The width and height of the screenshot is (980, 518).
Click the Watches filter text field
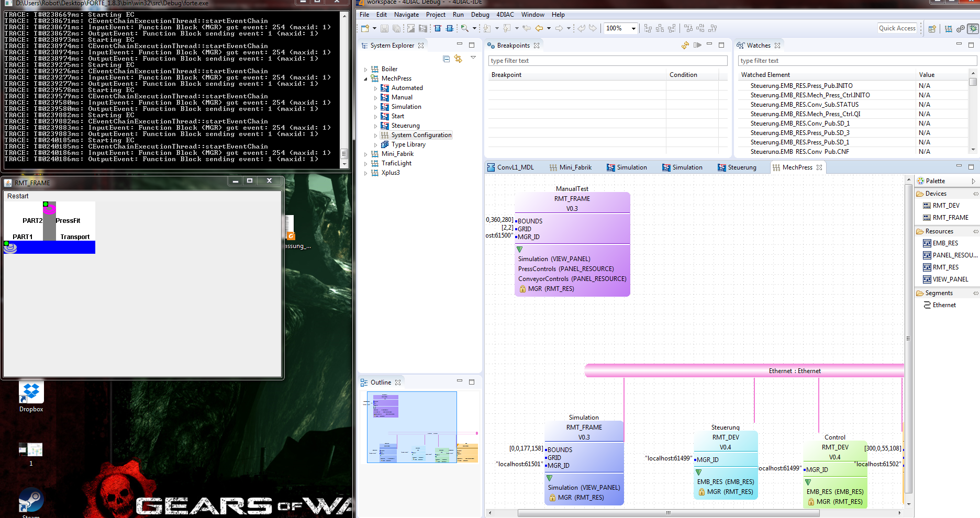(857, 61)
